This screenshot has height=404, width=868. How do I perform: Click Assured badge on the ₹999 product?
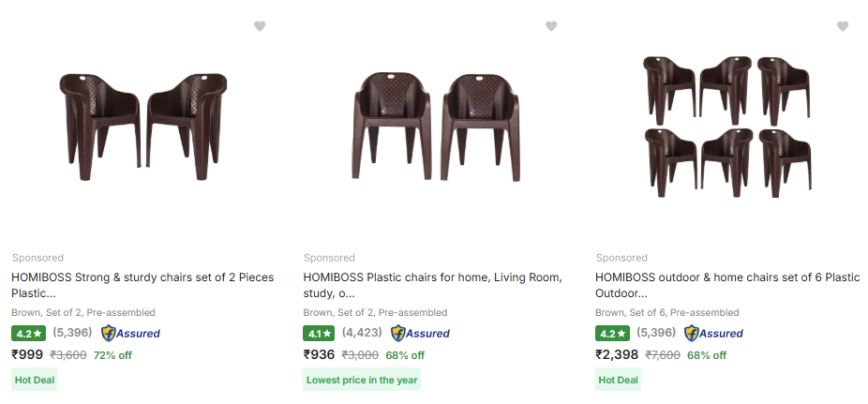pos(130,333)
